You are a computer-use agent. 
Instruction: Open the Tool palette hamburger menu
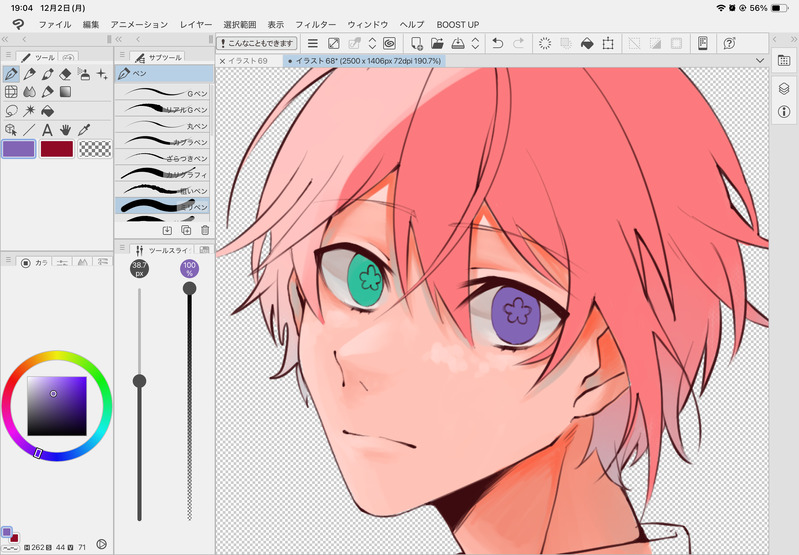pyautogui.click(x=8, y=55)
